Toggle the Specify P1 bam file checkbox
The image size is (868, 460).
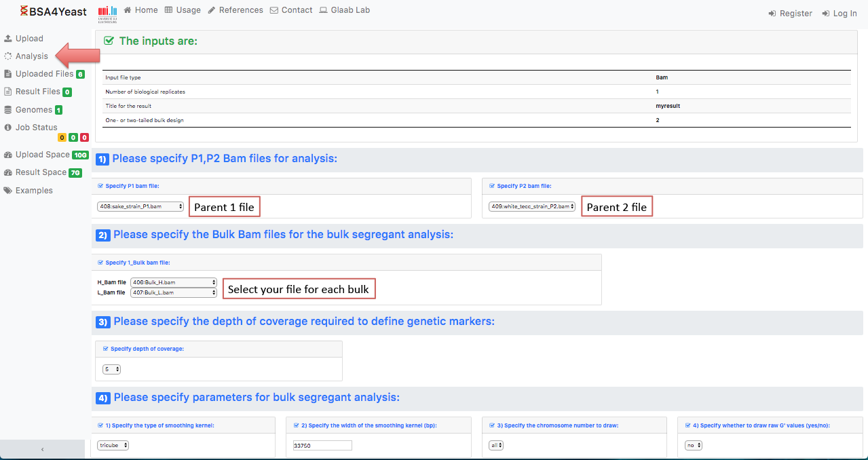(x=101, y=186)
